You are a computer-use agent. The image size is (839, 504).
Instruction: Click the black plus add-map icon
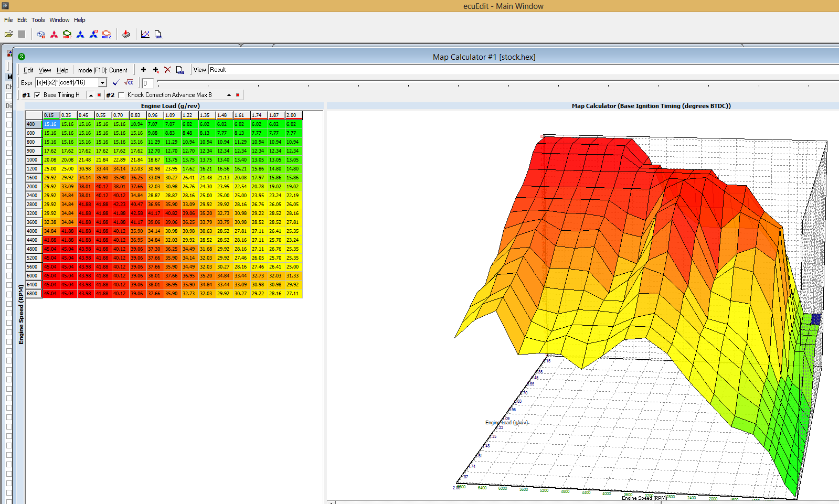[143, 70]
